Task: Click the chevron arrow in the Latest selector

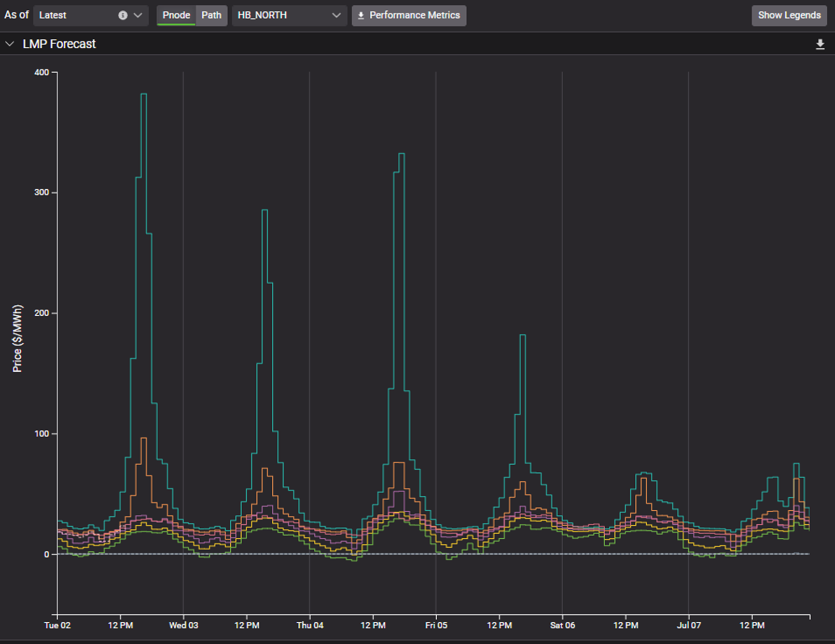Action: point(138,16)
